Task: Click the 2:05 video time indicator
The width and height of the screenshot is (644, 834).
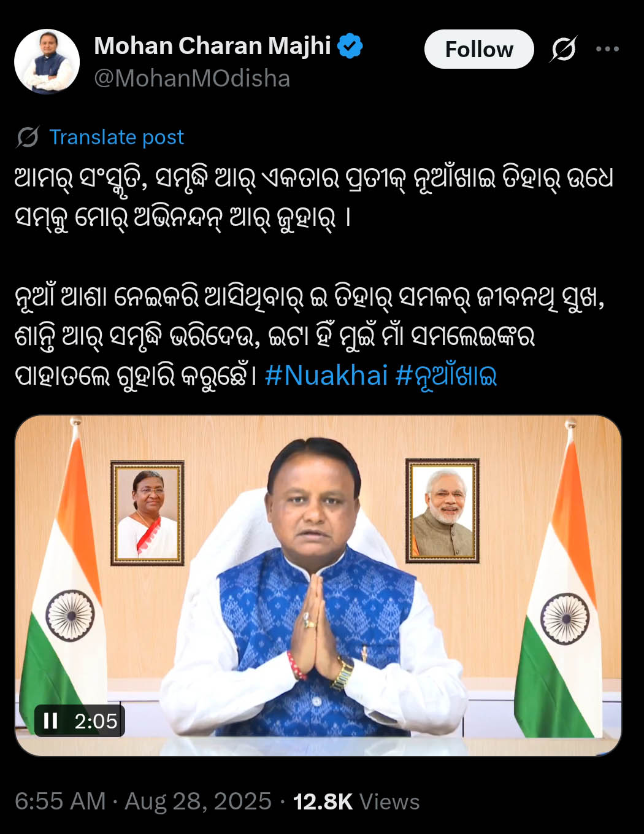Action: pos(96,721)
